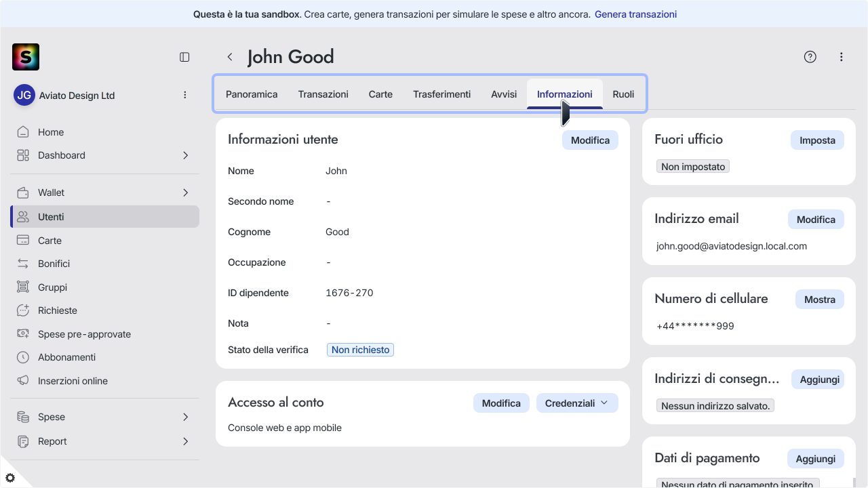Open Gruppi in the sidebar

pyautogui.click(x=105, y=287)
